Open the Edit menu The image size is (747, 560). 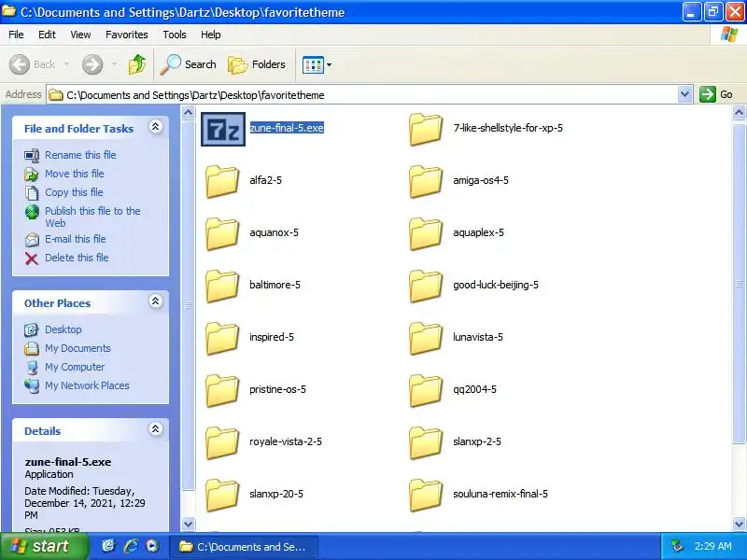coord(47,35)
